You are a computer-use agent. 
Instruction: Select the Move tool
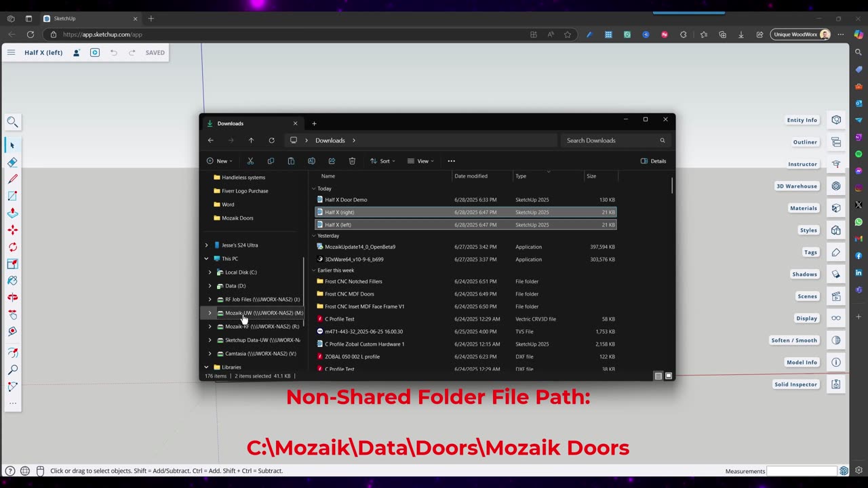(12, 230)
